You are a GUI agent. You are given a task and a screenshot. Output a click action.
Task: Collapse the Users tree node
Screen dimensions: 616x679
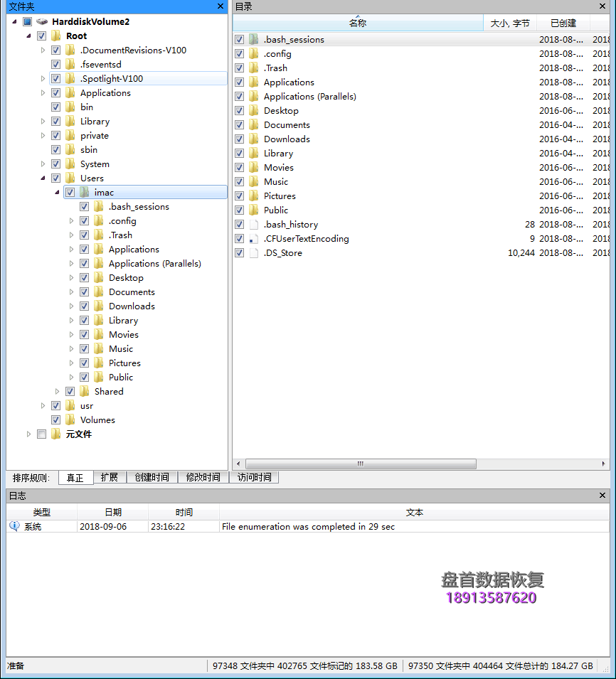click(44, 178)
